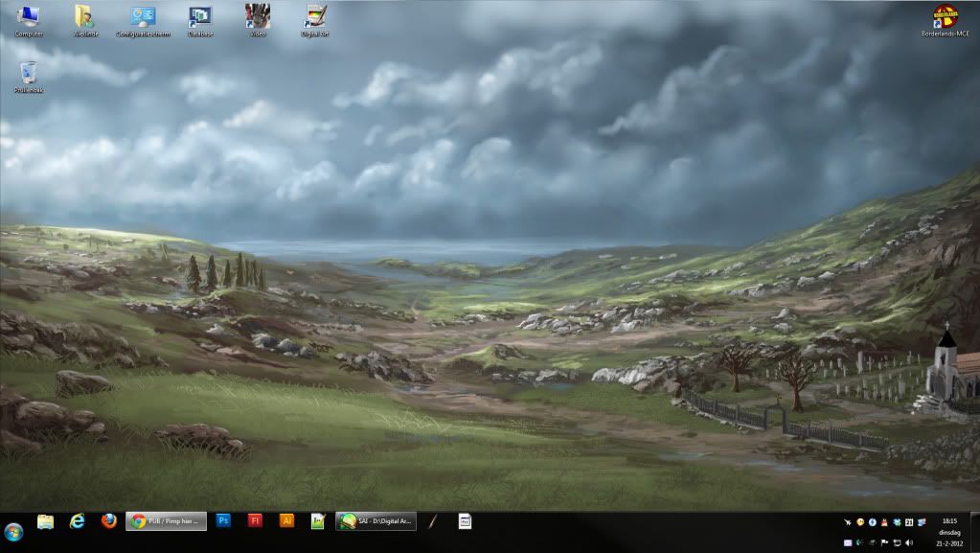
Task: Launch Photoshop from the taskbar
Action: click(223, 520)
